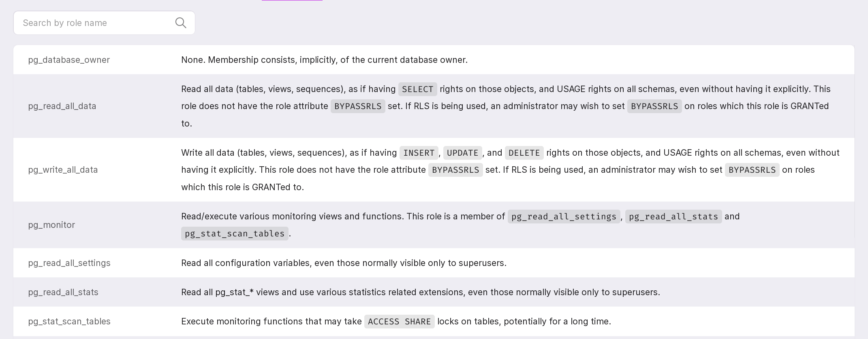
Task: Click the magnifying glass search icon
Action: [x=181, y=23]
